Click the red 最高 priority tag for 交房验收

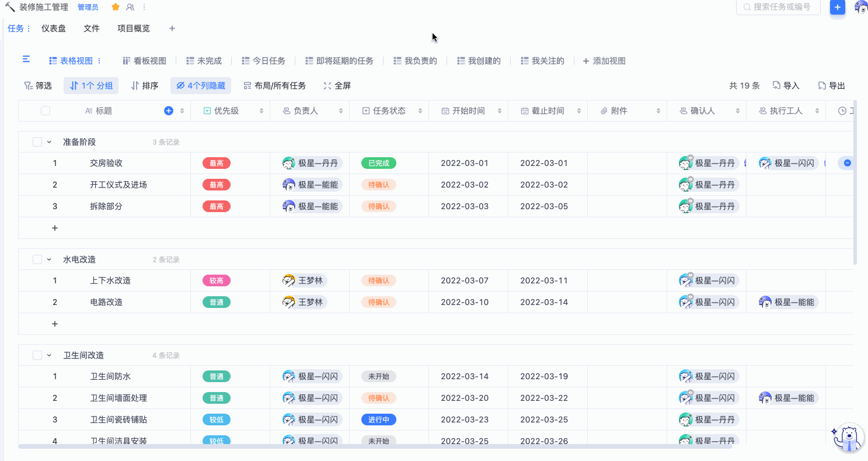tap(217, 163)
